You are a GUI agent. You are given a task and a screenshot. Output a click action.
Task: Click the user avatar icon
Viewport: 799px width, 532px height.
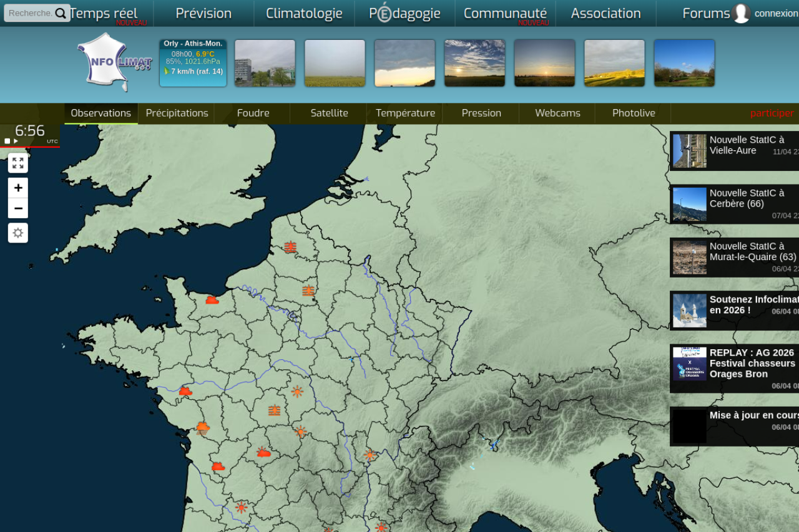pos(741,13)
